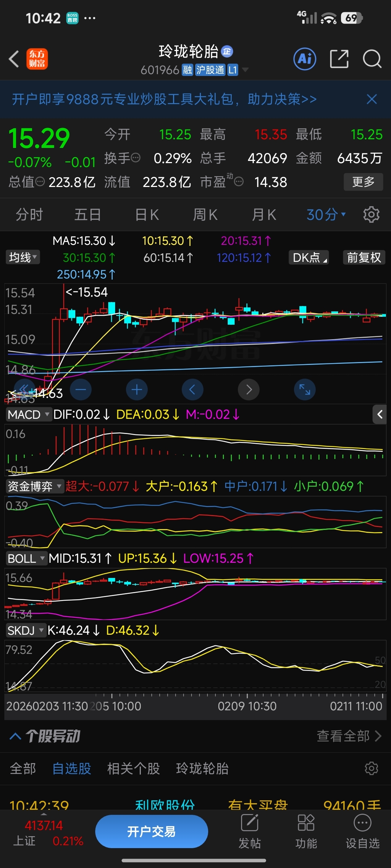The height and width of the screenshot is (868, 391).
Task: Open the 资金博弈 indicator dropdown
Action: 35,486
